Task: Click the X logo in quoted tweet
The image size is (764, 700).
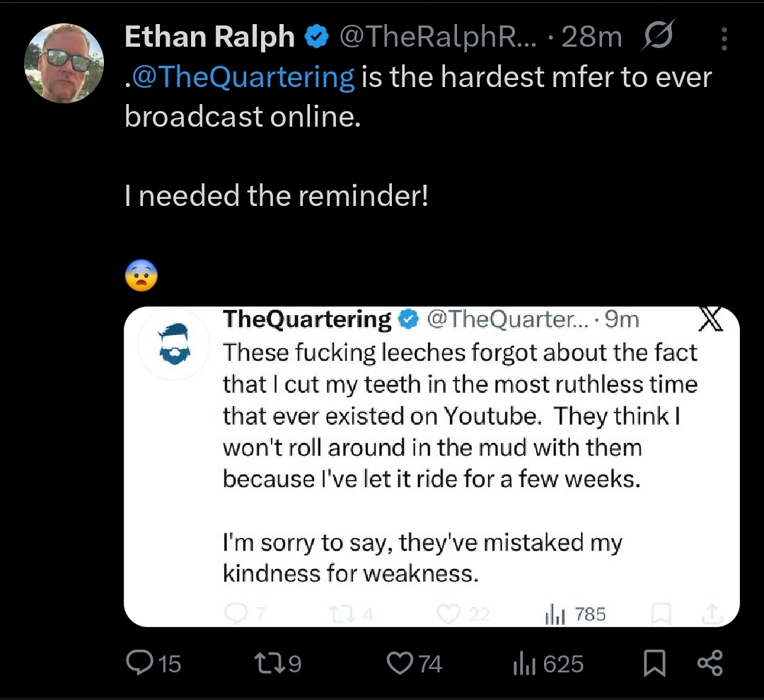Action: [x=711, y=320]
